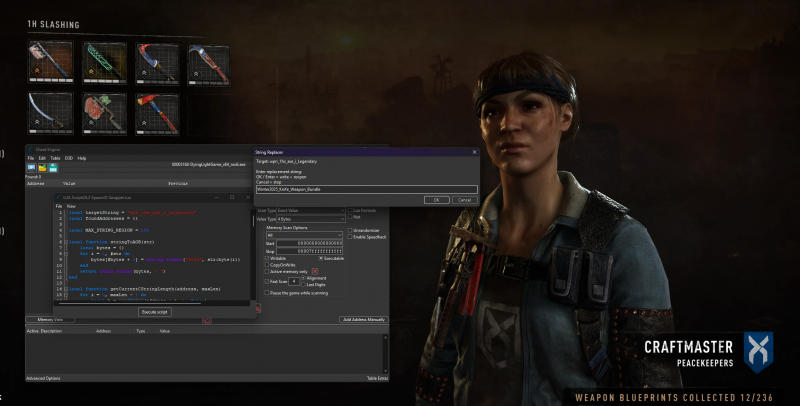The width and height of the screenshot is (800, 406).
Task: Open the Edit menu in Cheat Engine
Action: [42, 158]
